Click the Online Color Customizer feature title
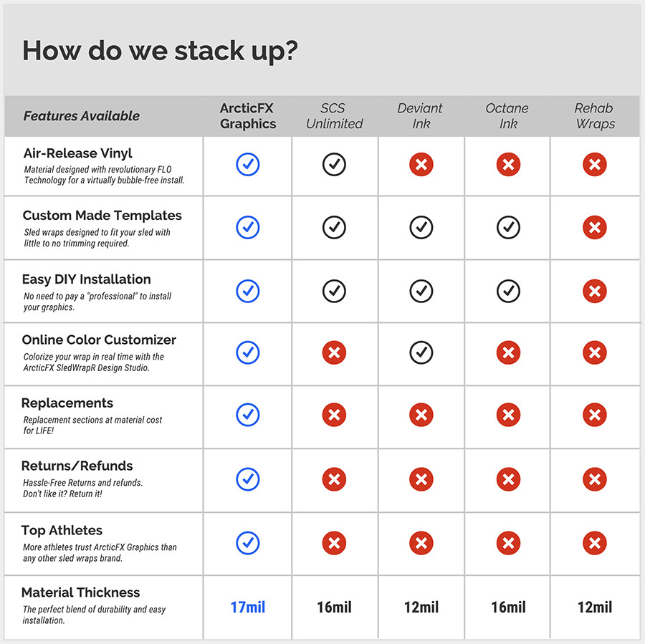The image size is (645, 644). click(99, 340)
